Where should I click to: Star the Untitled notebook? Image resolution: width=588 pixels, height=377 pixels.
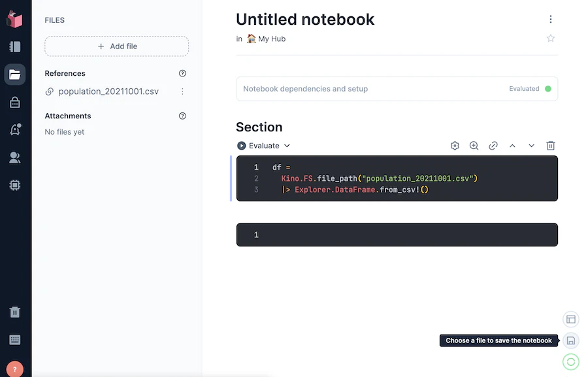coord(551,39)
